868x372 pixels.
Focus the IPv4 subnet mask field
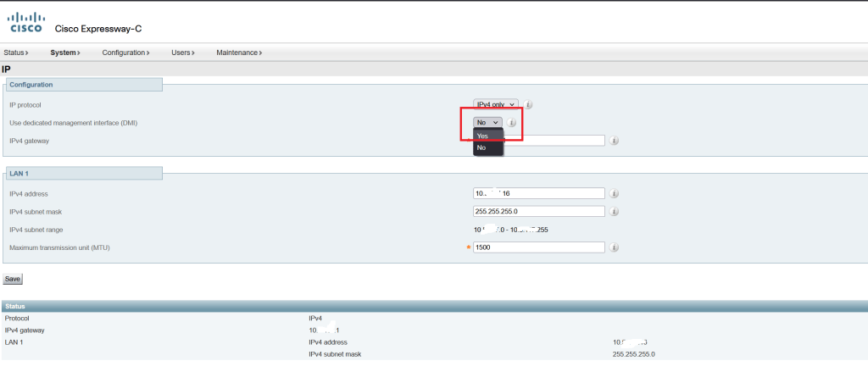tap(538, 211)
